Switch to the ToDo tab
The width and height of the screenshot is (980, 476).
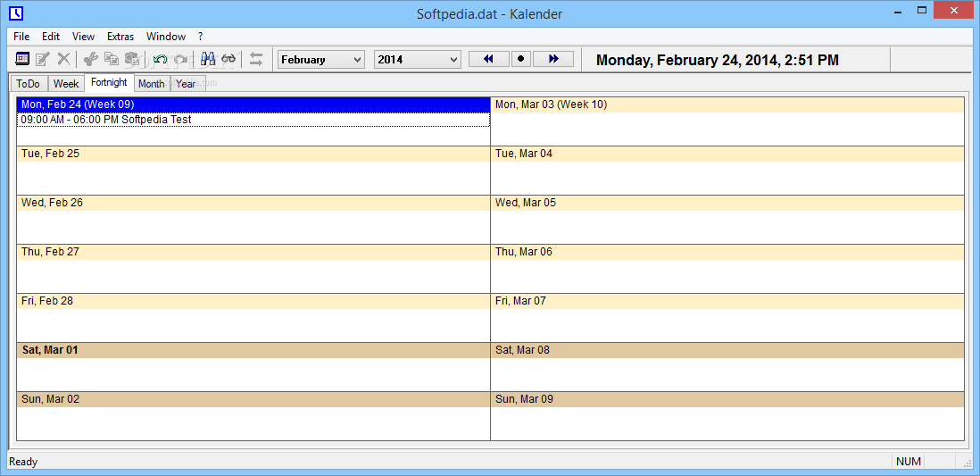pos(29,84)
